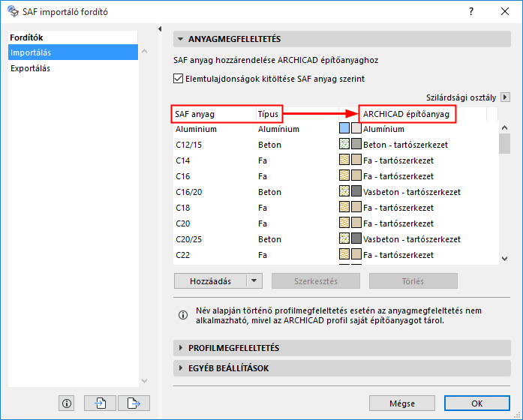The image size is (523, 420).
Task: Select the C22 material row
Action: coord(336,255)
